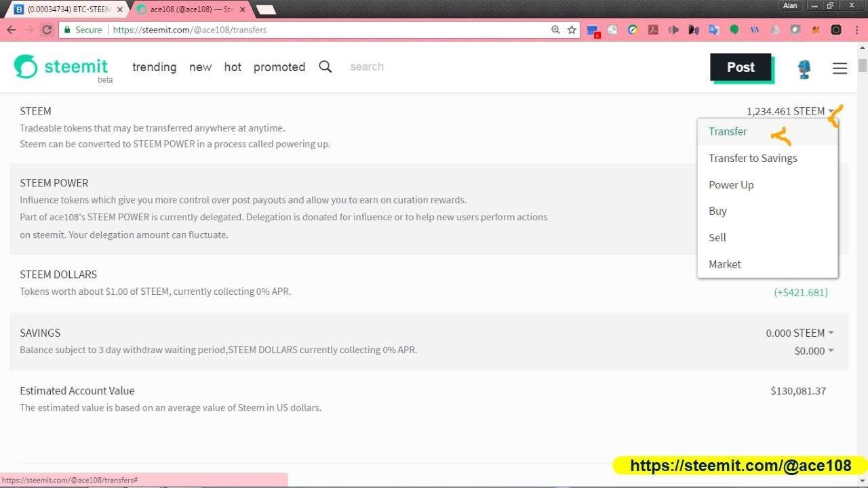Click the browser forward arrow

coord(29,30)
